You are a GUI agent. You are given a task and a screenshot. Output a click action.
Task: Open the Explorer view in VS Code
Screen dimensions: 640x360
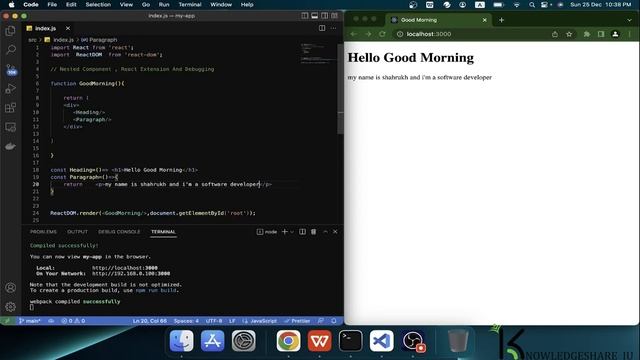click(x=11, y=31)
